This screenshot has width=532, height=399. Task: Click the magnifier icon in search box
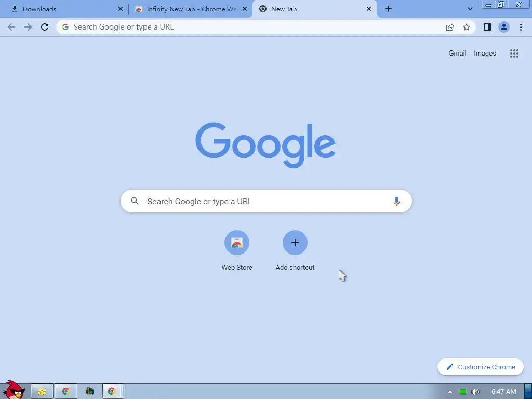[x=135, y=201]
